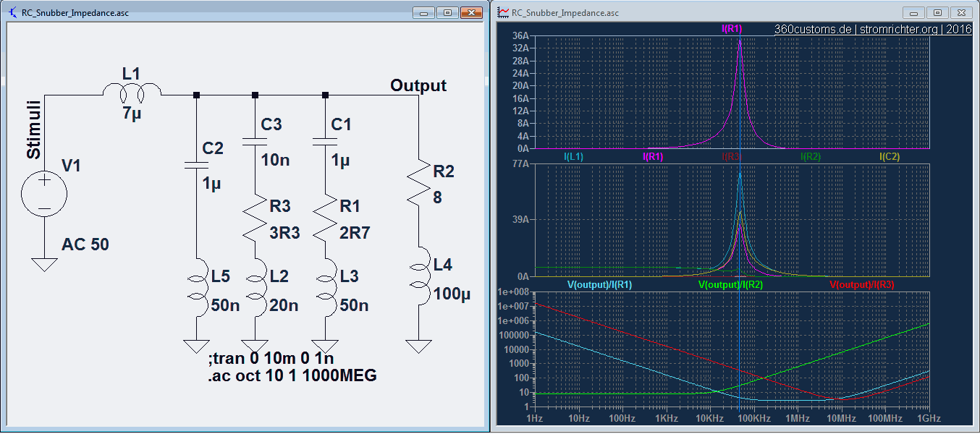Click the L4 inductor symbol
The height and width of the screenshot is (434, 980).
(421, 276)
